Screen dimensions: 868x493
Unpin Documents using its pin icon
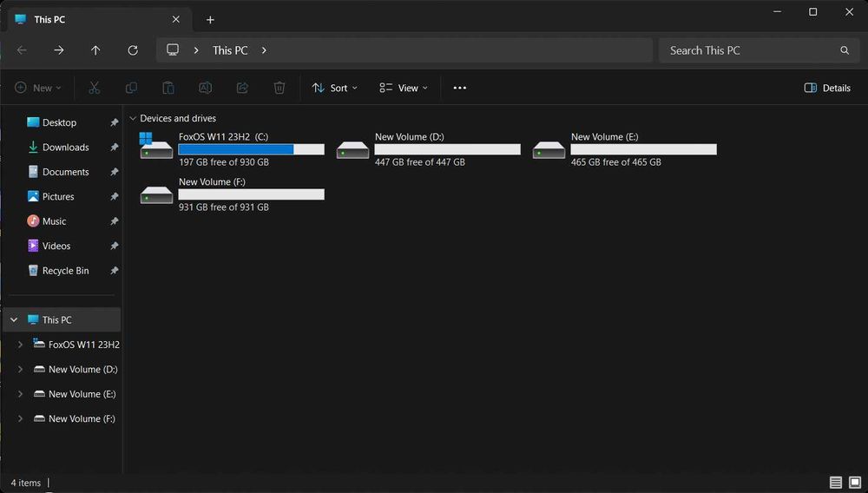[114, 172]
